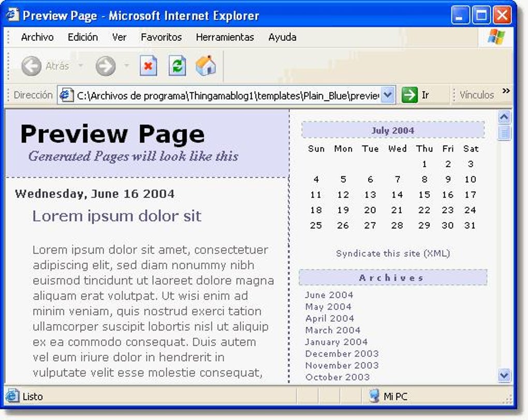
Task: Open the Forward button history dropdown
Action: coord(127,66)
